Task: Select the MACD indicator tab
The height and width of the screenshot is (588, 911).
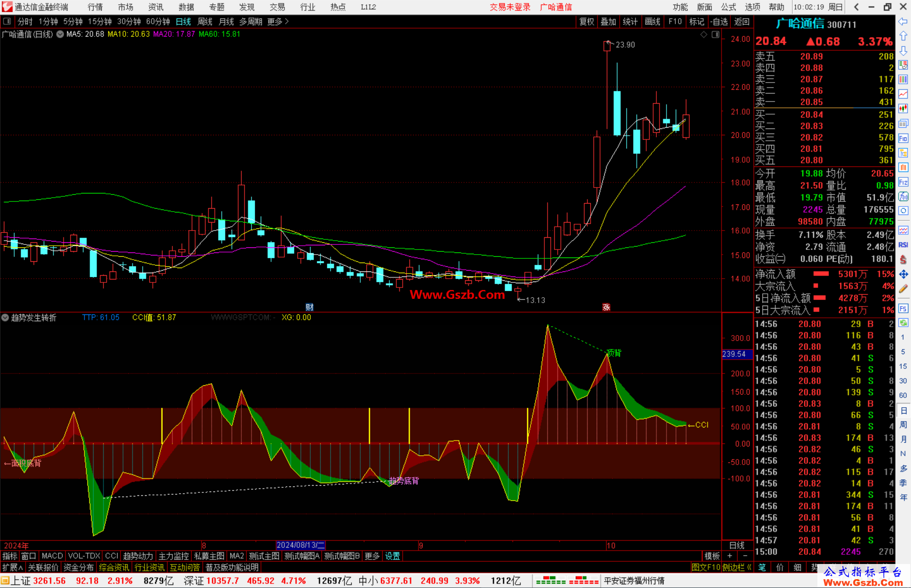Action: pos(52,556)
